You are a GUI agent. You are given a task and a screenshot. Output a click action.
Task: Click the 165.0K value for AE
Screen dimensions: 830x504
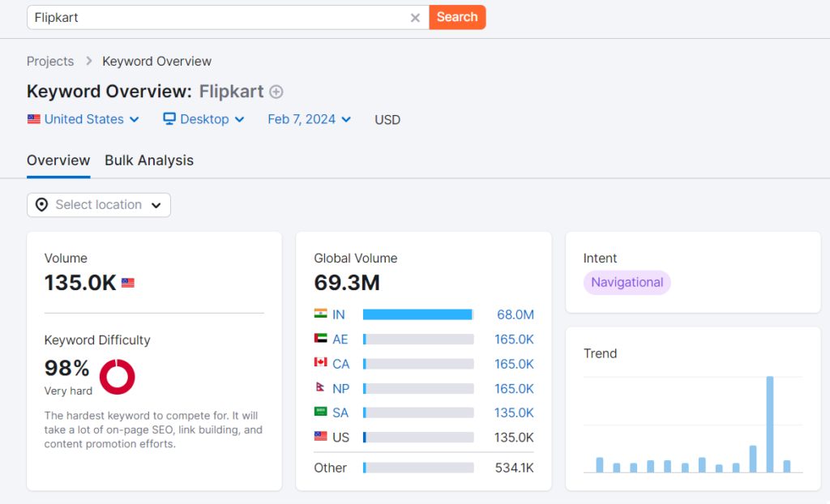(514, 340)
